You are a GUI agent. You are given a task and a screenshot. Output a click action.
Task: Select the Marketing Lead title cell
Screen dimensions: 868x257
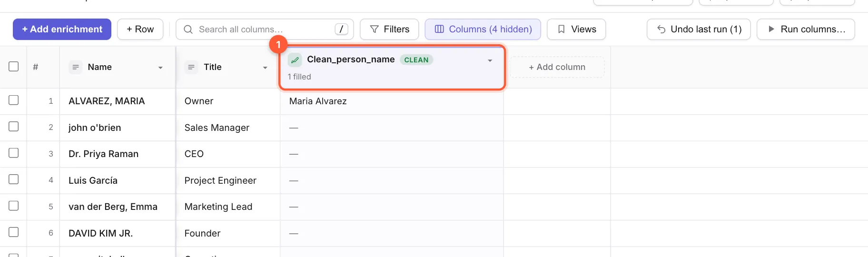[x=228, y=207]
